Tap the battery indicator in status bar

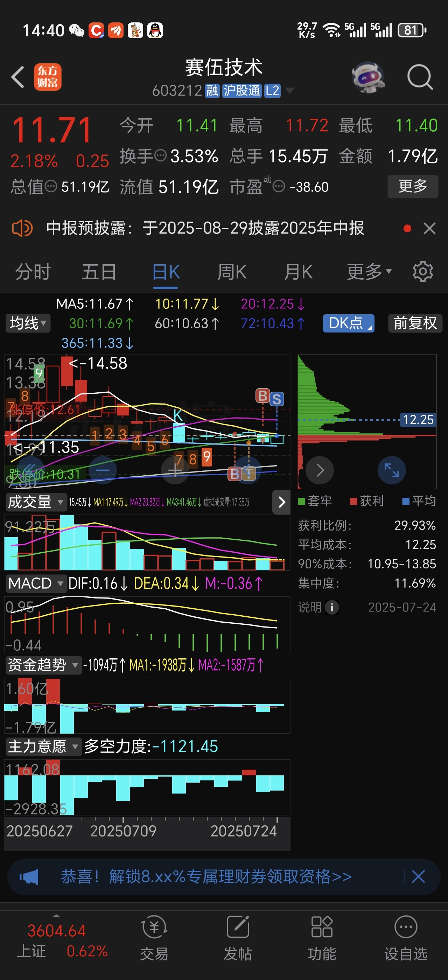[412, 30]
